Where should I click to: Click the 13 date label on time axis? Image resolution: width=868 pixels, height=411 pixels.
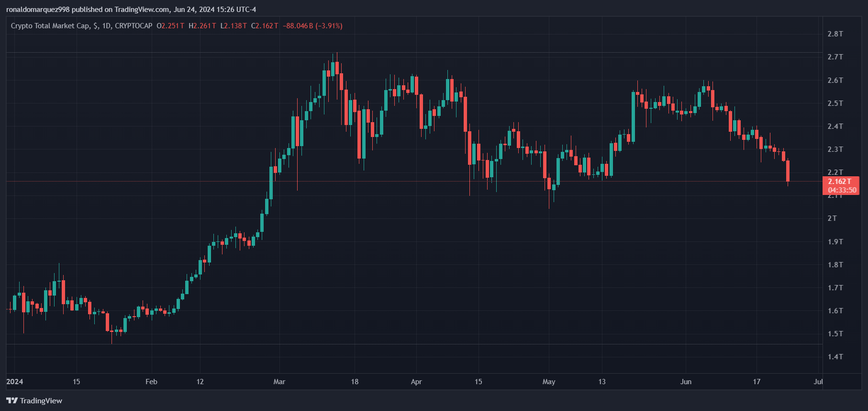pyautogui.click(x=602, y=382)
